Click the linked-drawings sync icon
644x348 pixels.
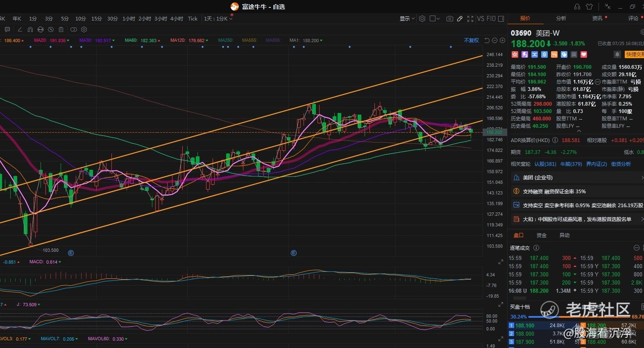click(x=40, y=29)
